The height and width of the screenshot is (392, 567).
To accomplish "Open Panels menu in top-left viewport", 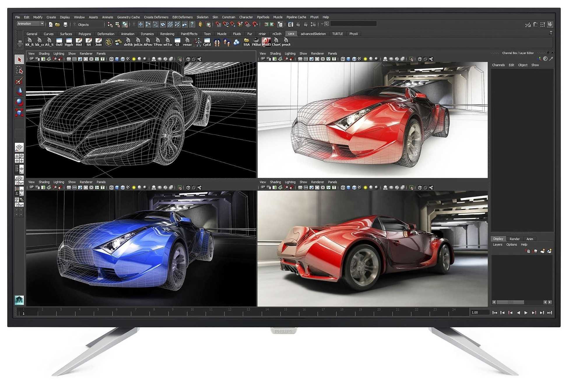I will click(x=101, y=54).
